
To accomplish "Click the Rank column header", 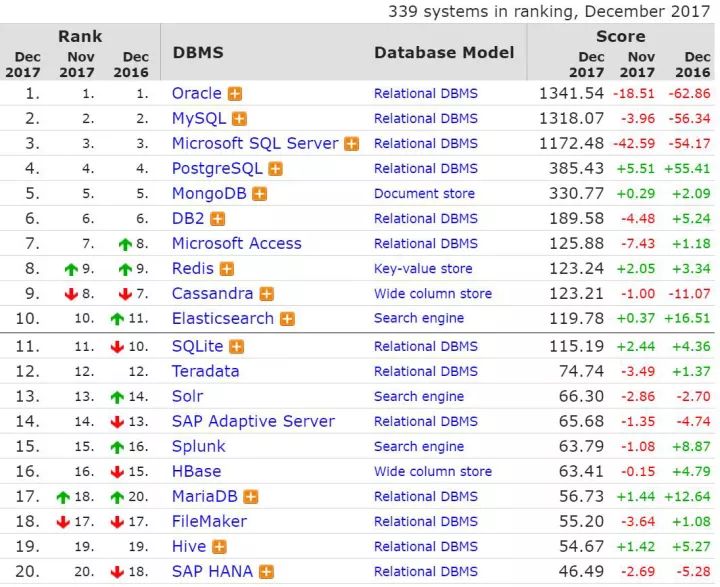I will (x=80, y=36).
